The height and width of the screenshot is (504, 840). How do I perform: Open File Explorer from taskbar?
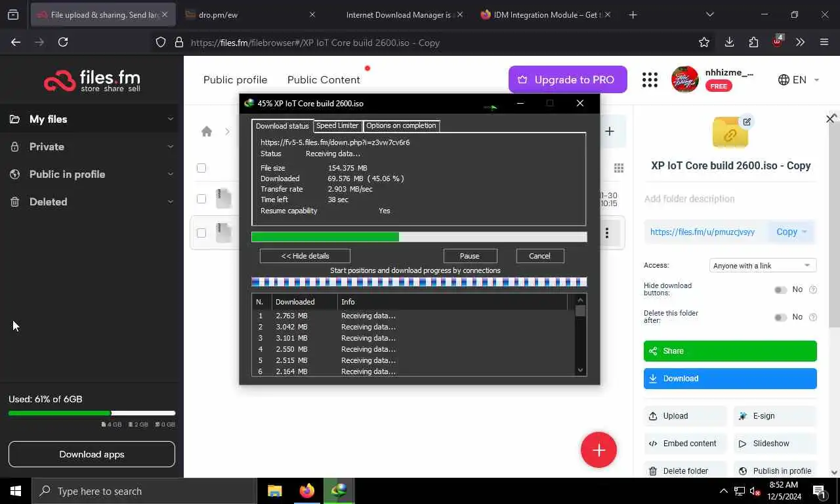click(x=274, y=491)
